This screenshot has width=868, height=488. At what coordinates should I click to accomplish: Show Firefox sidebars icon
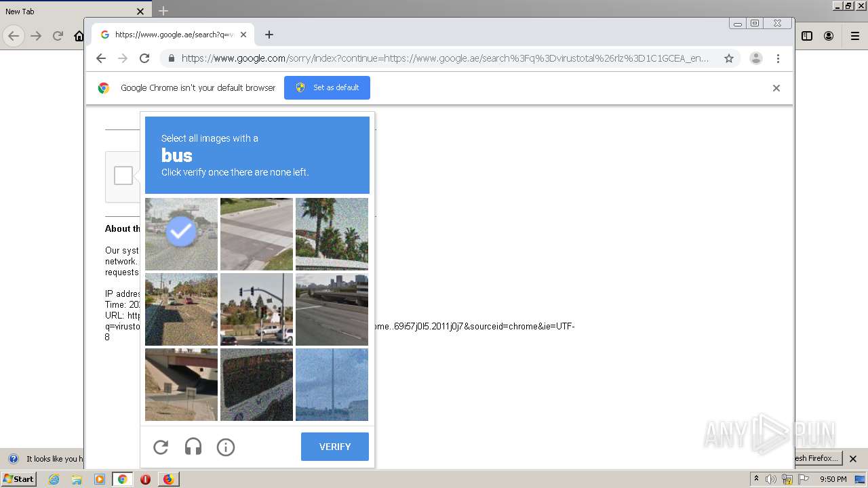(x=807, y=36)
